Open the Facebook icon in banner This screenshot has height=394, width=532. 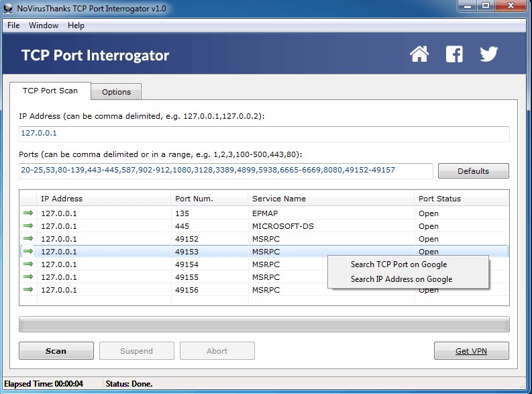pos(454,54)
